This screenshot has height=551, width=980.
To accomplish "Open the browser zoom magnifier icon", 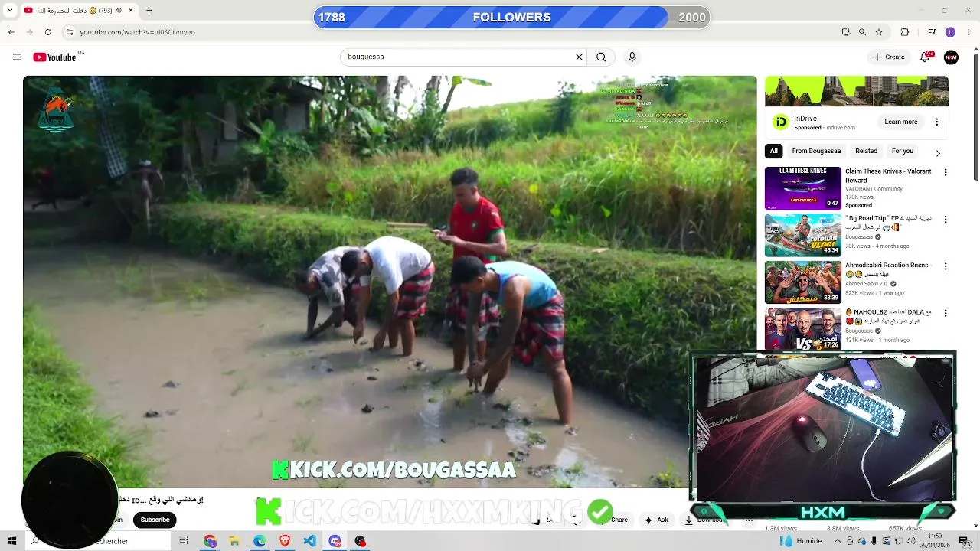I will (x=862, y=32).
